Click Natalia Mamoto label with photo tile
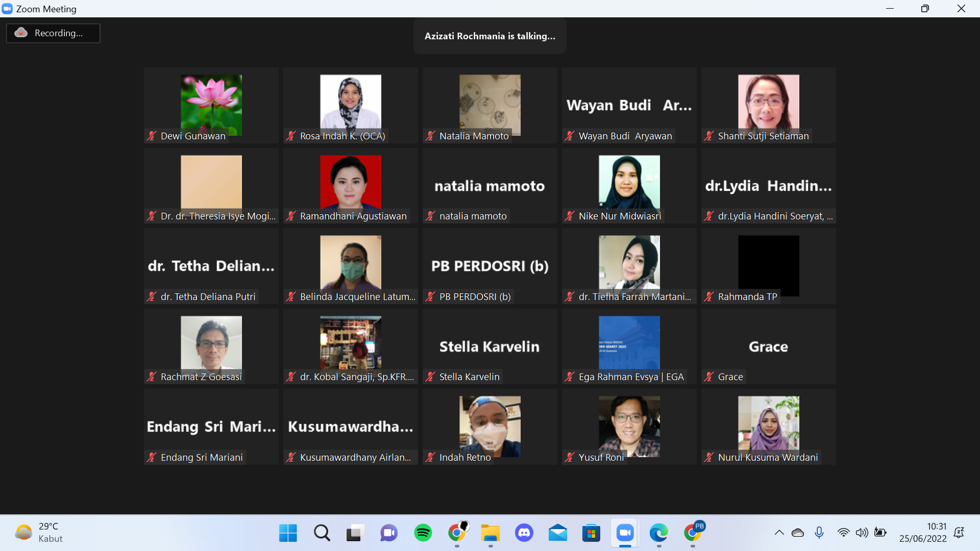Viewport: 980px width, 551px height. tap(474, 136)
